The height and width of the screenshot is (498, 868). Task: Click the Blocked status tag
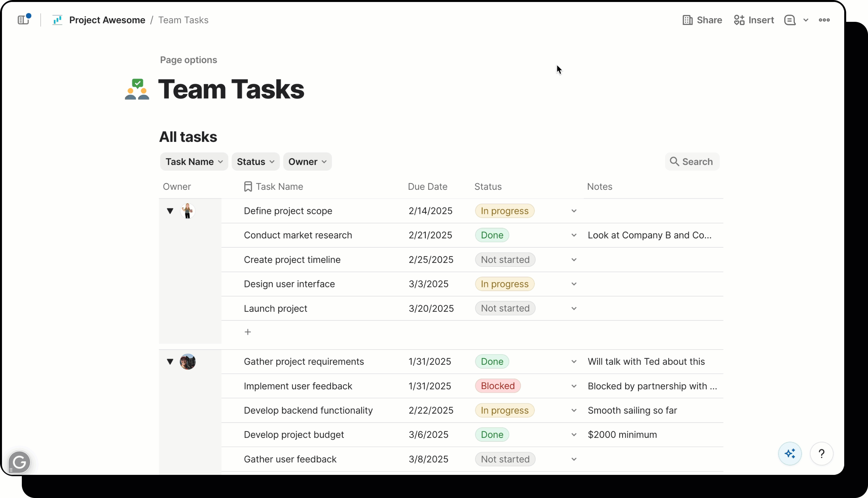click(x=497, y=386)
